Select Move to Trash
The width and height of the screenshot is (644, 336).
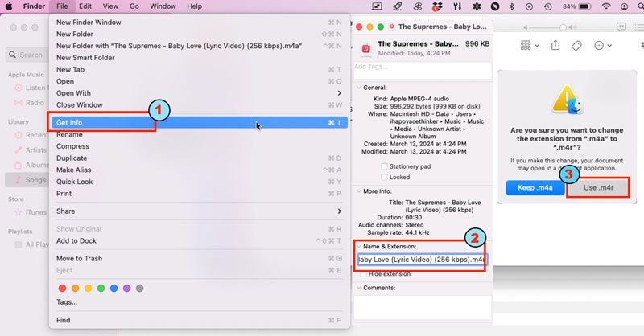click(x=199, y=259)
